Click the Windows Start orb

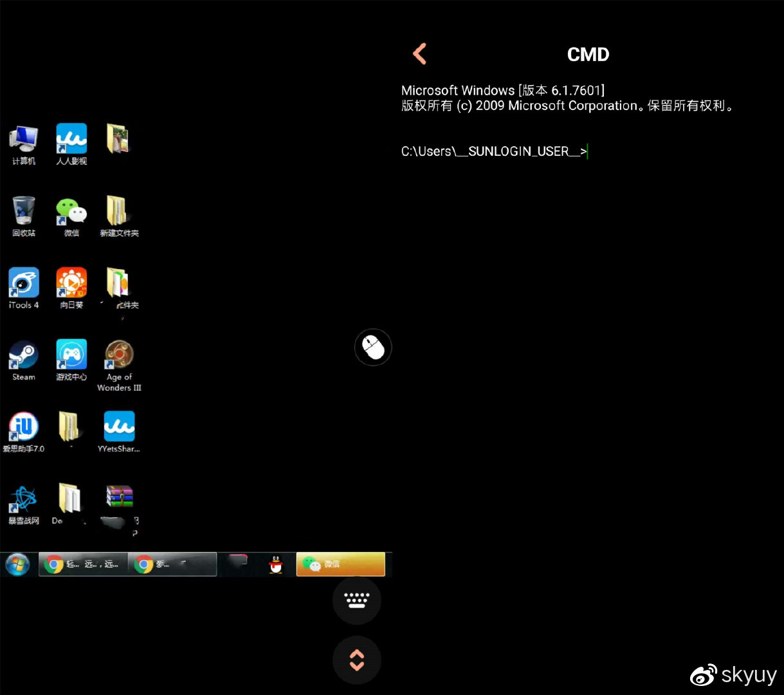[x=17, y=564]
